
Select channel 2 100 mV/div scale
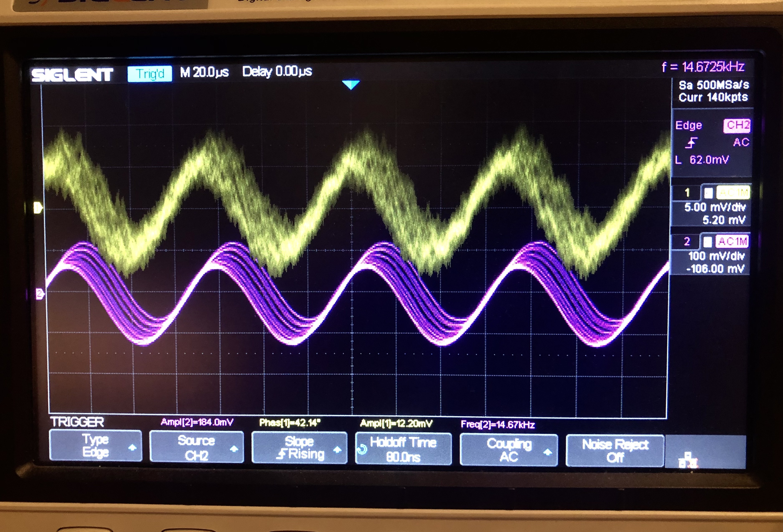[x=716, y=256]
